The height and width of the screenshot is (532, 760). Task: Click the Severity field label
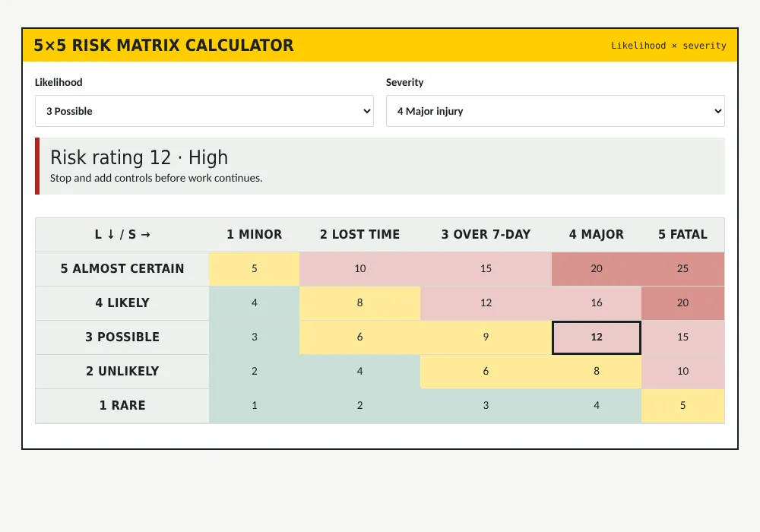pos(405,82)
